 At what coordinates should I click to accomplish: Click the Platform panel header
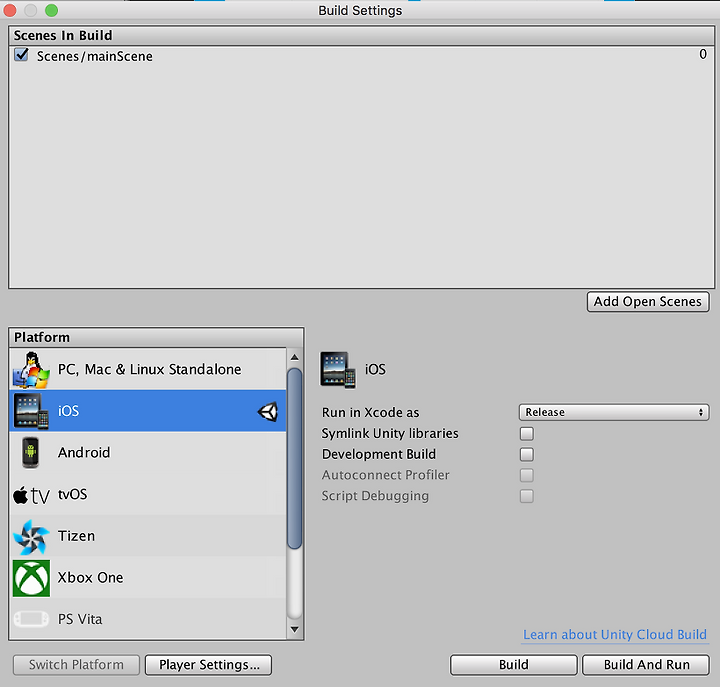tap(156, 337)
